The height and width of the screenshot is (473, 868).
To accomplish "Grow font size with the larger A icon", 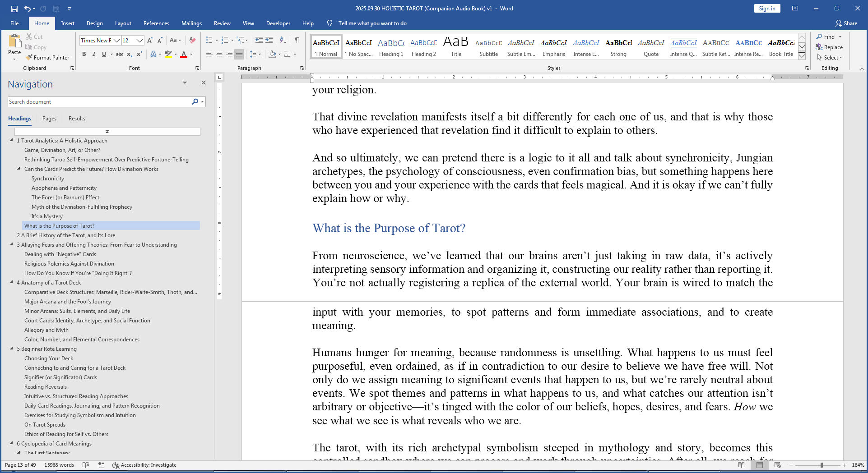I will click(150, 40).
